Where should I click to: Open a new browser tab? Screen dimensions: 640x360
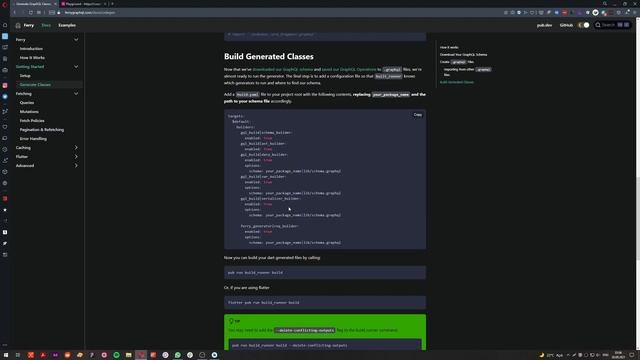click(x=113, y=4)
